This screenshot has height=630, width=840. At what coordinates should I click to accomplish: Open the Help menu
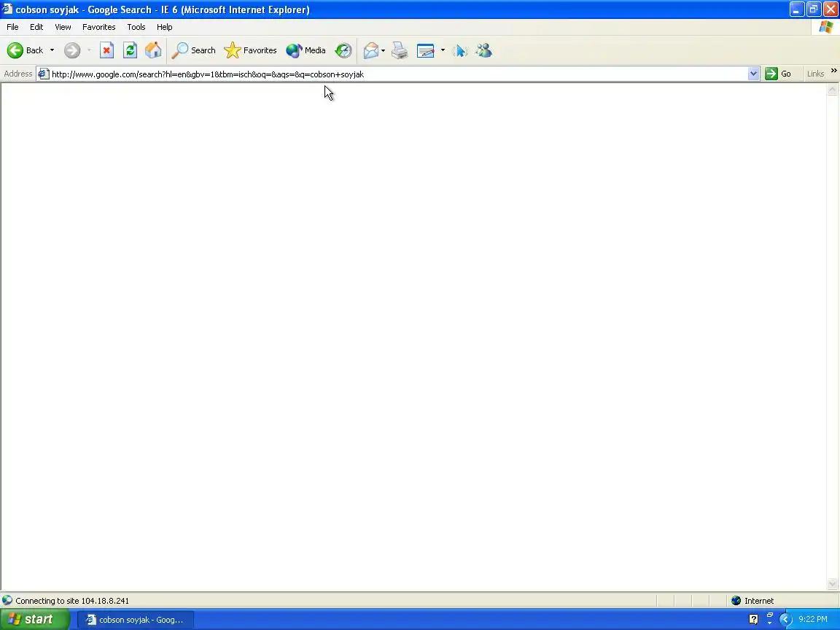click(x=165, y=27)
